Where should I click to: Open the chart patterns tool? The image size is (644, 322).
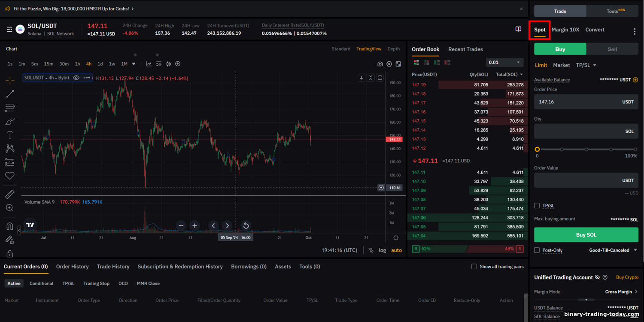click(x=9, y=149)
